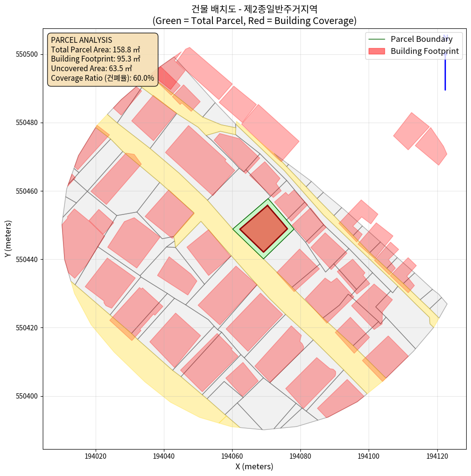
Task: Click the green Parcel Boundary legend line
Action: pos(377,39)
